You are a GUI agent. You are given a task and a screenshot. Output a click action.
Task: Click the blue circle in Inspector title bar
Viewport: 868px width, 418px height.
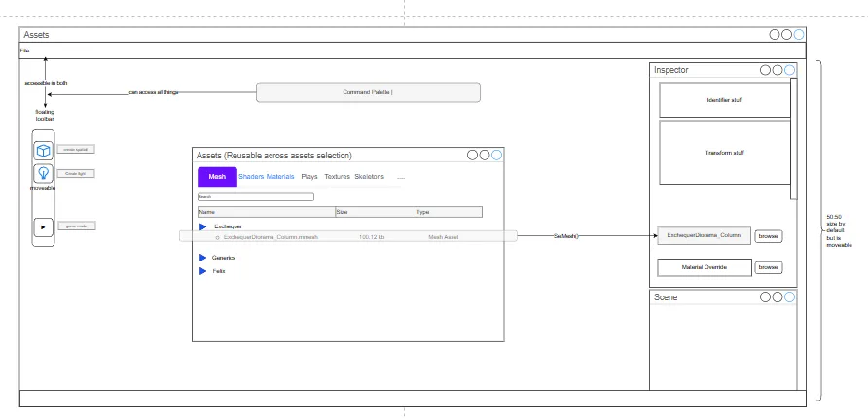coord(789,70)
